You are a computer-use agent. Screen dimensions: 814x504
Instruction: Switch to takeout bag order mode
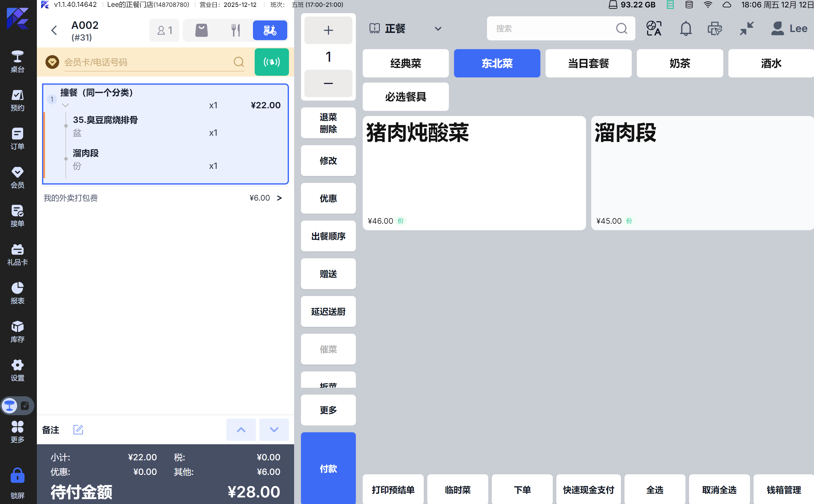click(201, 30)
